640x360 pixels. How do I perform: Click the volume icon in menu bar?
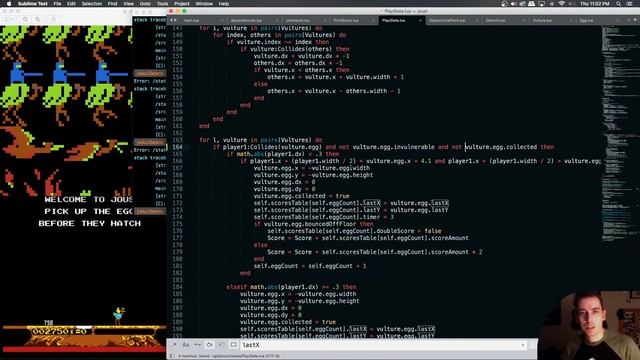tap(513, 4)
